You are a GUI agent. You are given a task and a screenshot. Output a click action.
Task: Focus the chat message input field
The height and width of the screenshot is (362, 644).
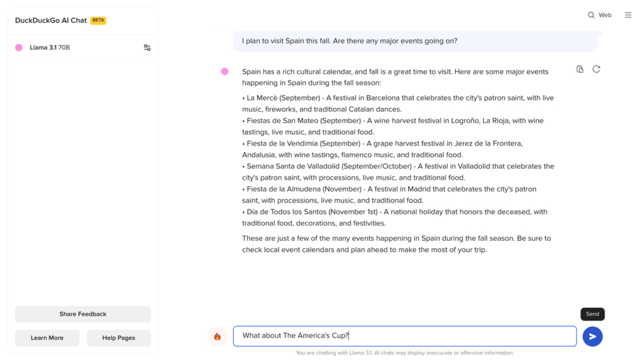[405, 336]
